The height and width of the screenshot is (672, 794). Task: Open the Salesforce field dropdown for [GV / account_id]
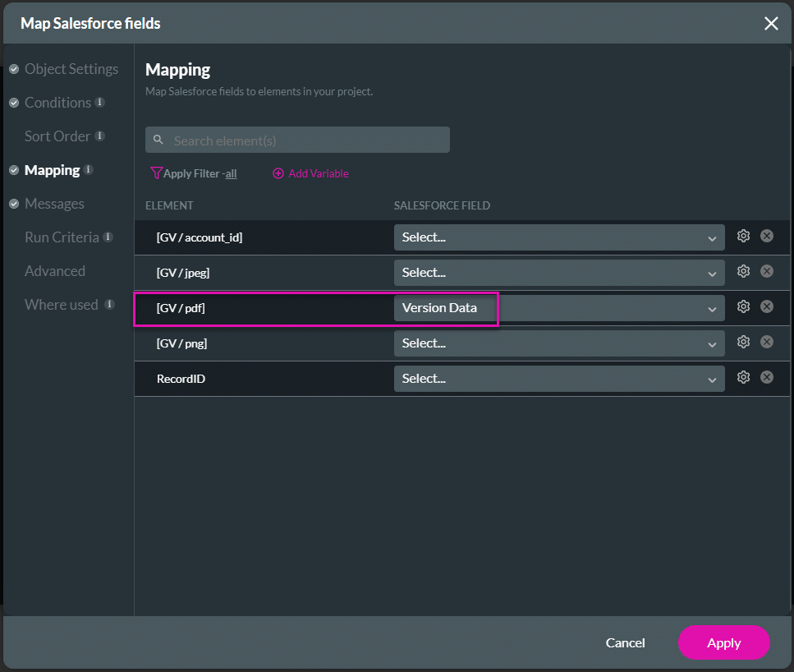point(558,236)
